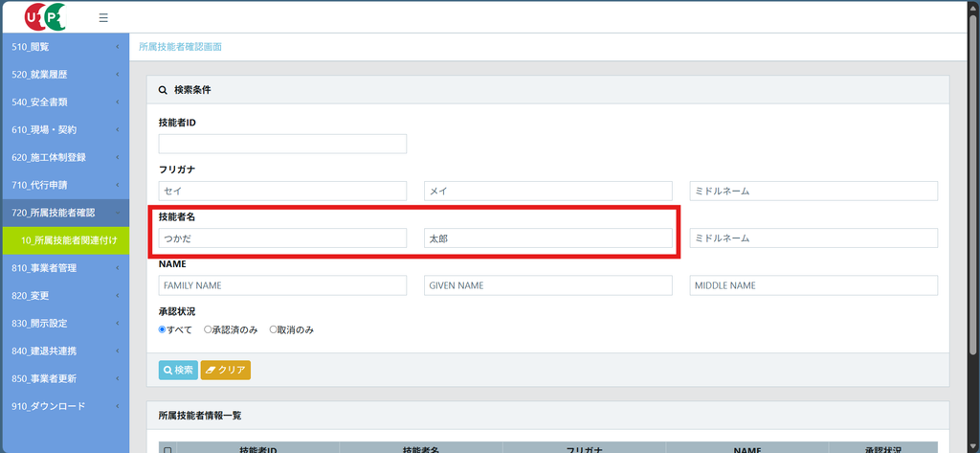The image size is (980, 453).
Task: Open the 540_安全書類 sidebar menu
Action: 66,102
